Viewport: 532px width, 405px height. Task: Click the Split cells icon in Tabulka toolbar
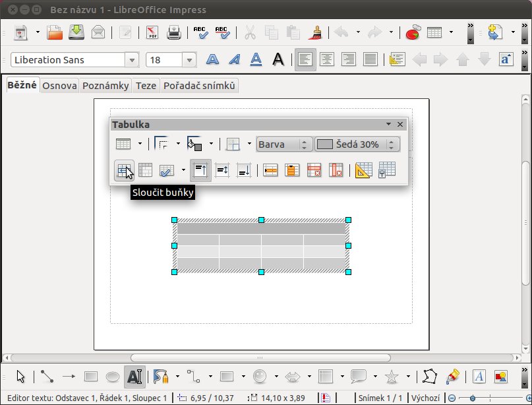[x=145, y=170]
